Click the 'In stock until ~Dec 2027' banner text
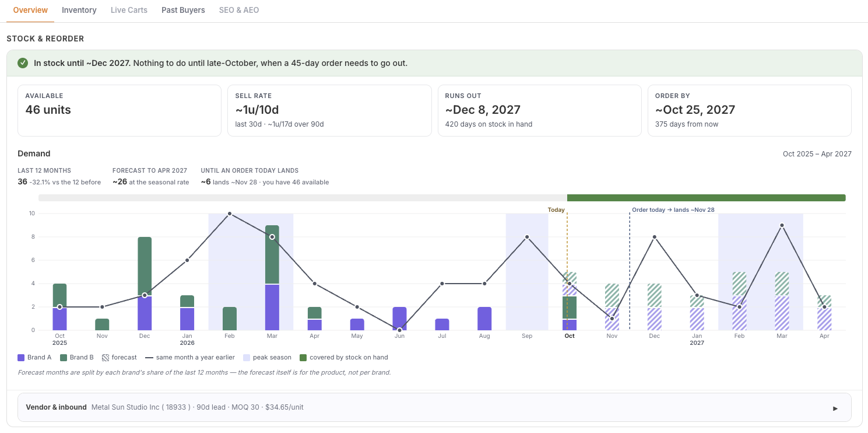This screenshot has width=868, height=433. click(82, 63)
